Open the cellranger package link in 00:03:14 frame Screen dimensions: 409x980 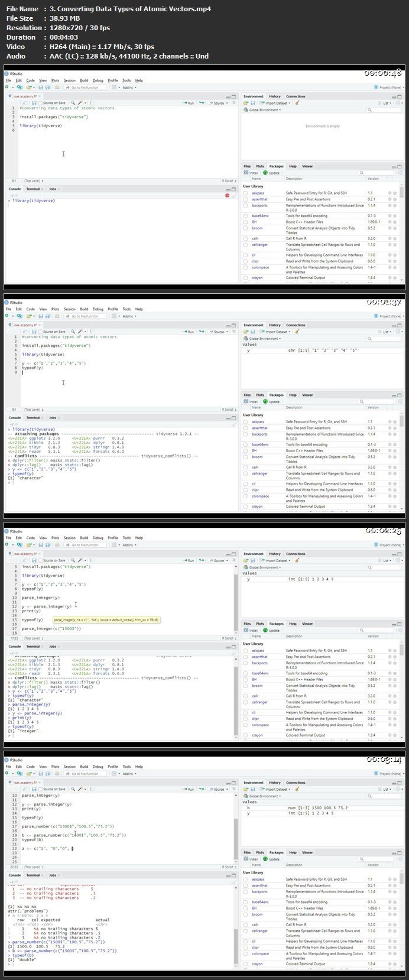tap(260, 931)
